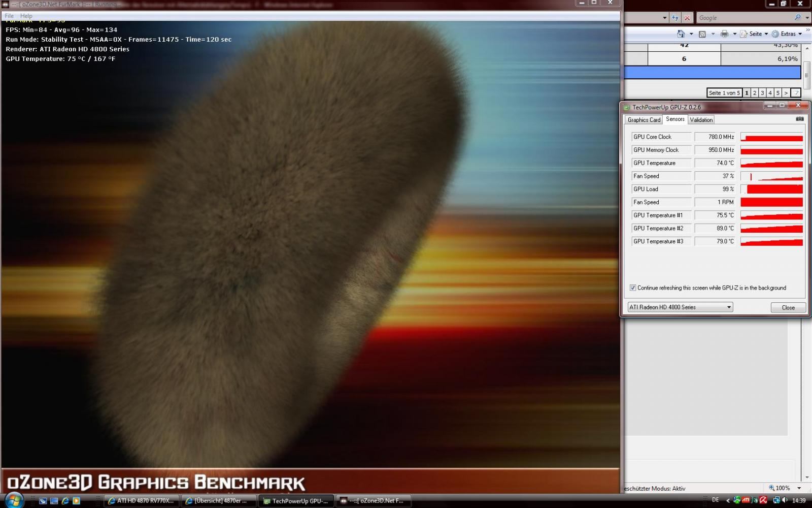Open the address bar history dropdown arrow
812x508 pixels.
(664, 18)
